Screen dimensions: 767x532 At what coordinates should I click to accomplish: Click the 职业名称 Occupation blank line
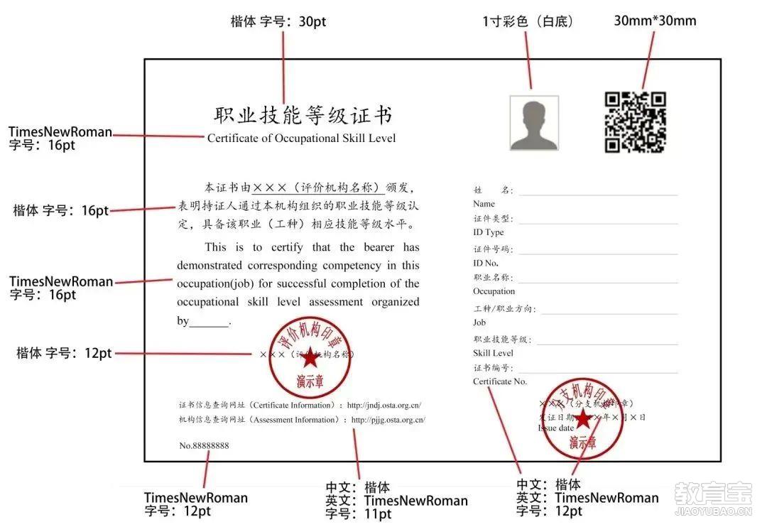(597, 282)
